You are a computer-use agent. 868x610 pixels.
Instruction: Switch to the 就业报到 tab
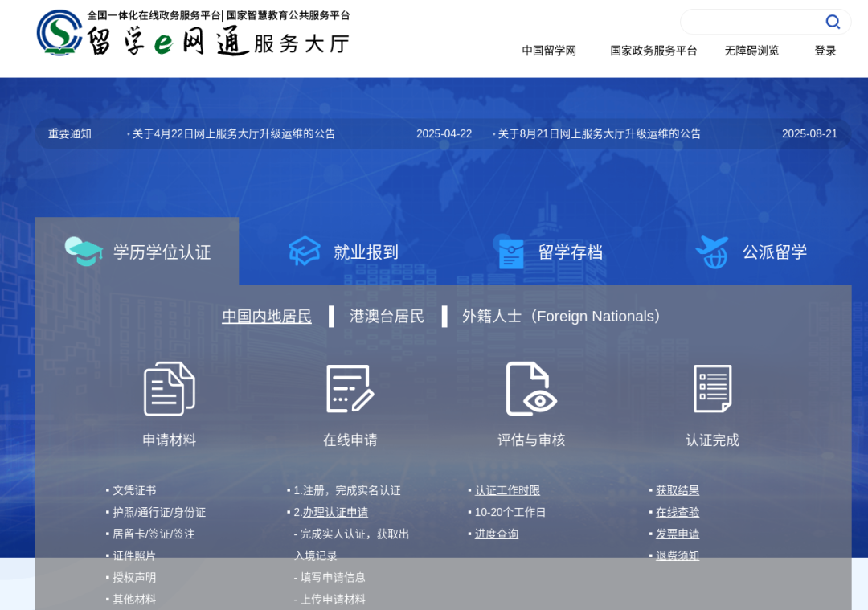343,252
